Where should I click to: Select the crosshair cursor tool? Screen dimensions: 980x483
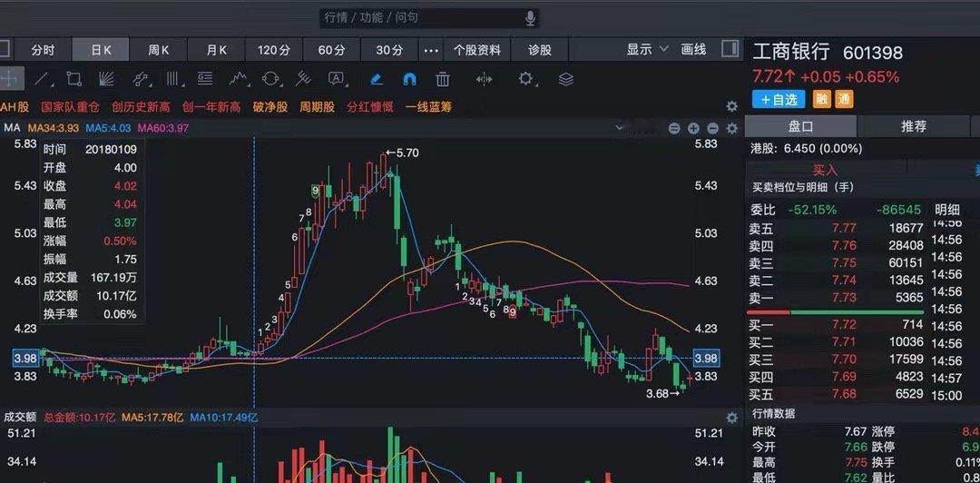coord(10,79)
